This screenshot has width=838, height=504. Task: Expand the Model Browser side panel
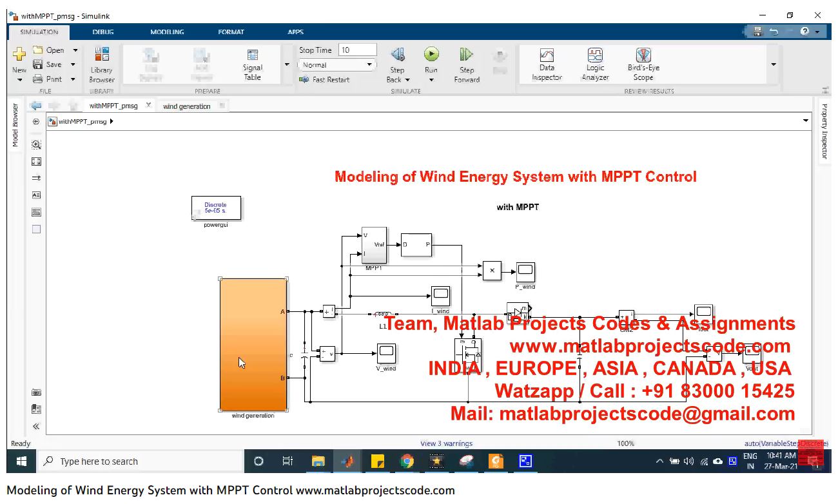tap(15, 126)
